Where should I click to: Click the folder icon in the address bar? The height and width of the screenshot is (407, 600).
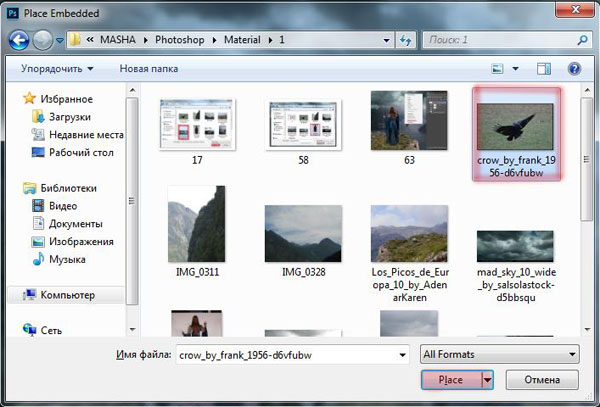pos(75,39)
